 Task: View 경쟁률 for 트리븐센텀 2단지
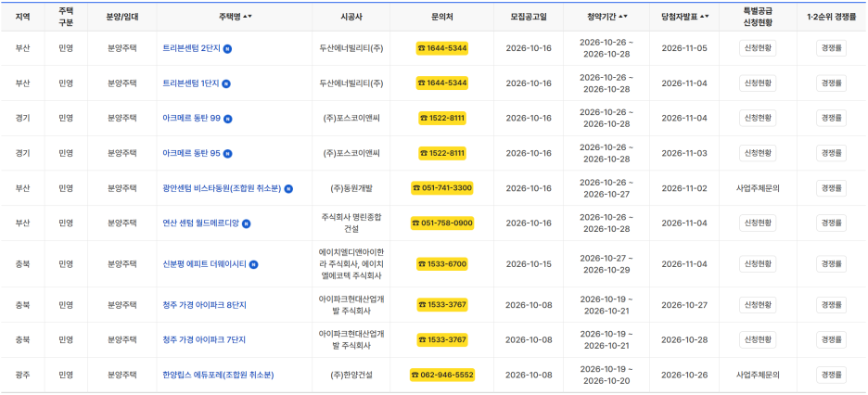[x=831, y=48]
